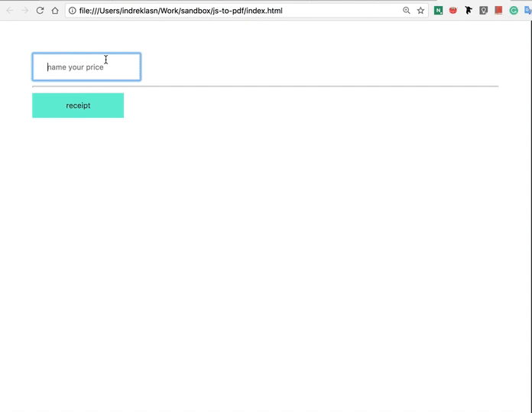Click the receipt button
The width and height of the screenshot is (532, 413).
pos(78,106)
